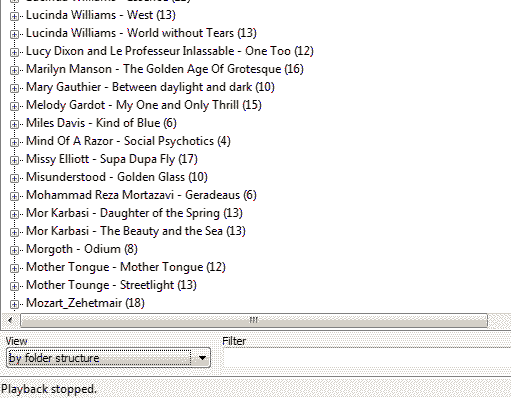Select 'Lucinda Williams - West (13)' row
Image resolution: width=513 pixels, height=399 pixels.
[x=101, y=15]
